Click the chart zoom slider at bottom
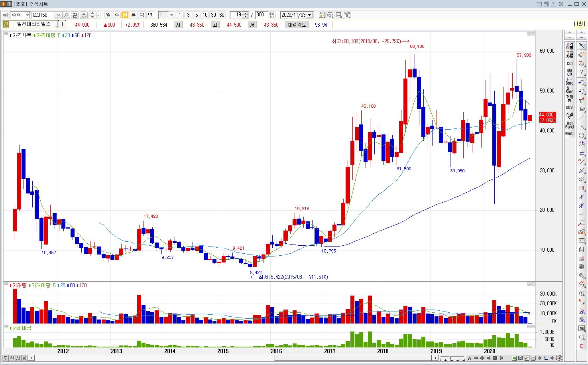 (452, 358)
